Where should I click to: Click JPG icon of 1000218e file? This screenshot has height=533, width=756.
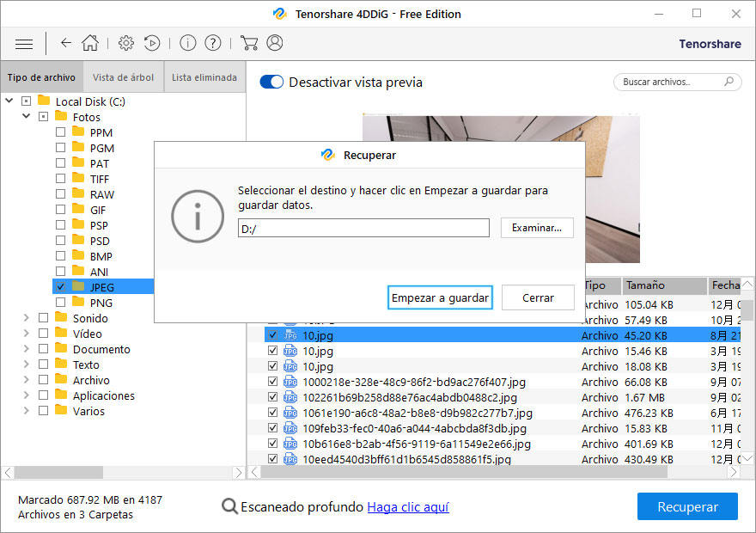pos(290,382)
